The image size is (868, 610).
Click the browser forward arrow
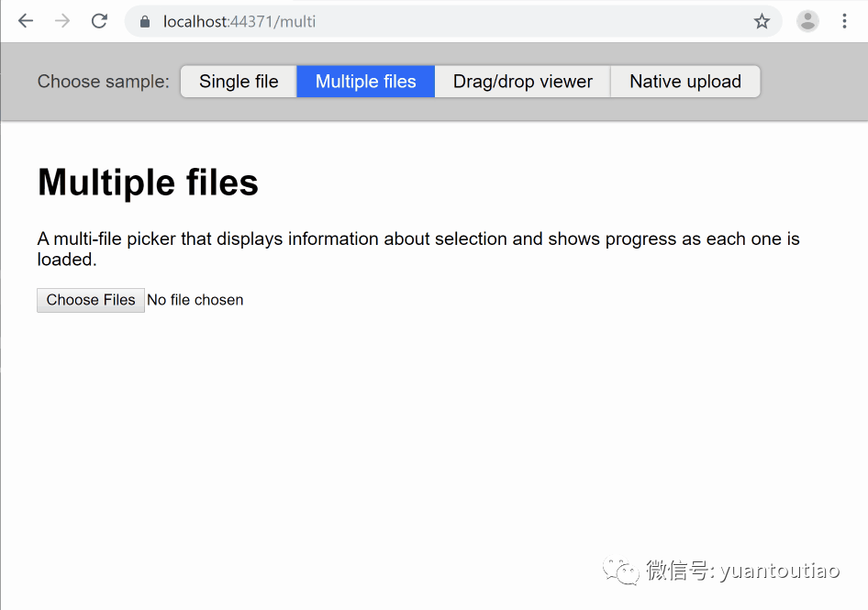coord(62,21)
